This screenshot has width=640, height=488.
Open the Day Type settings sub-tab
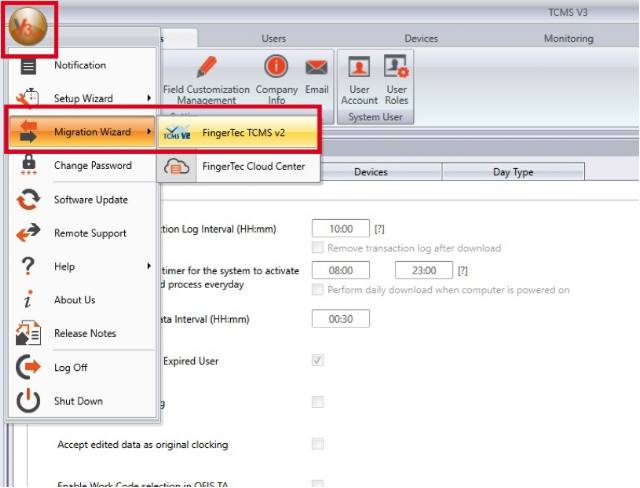pyautogui.click(x=513, y=172)
